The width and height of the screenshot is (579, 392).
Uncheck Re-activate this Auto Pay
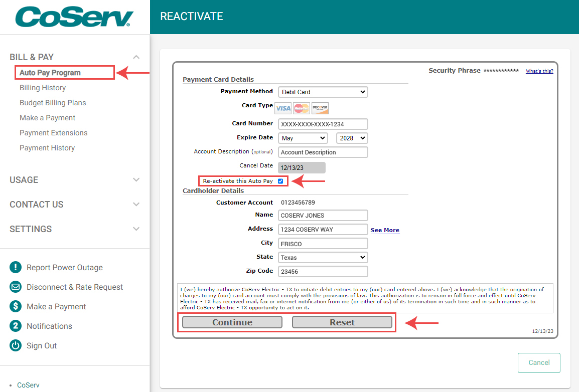pos(280,181)
